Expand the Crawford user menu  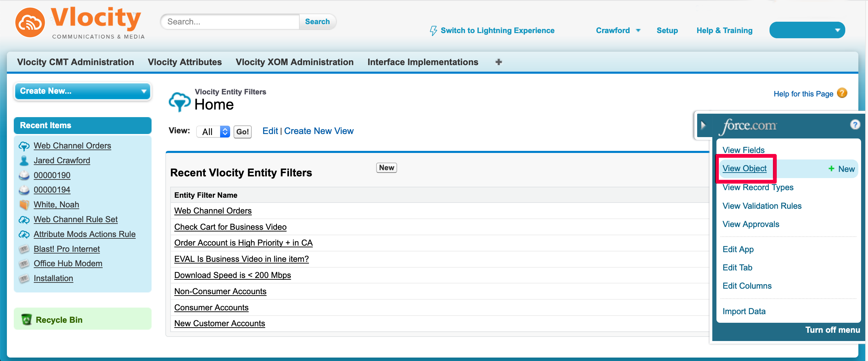pyautogui.click(x=618, y=30)
